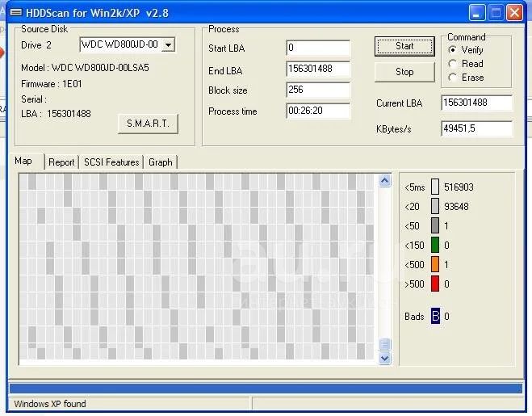Image resolution: width=532 pixels, height=416 pixels.
Task: Close the HDDScan window
Action: point(514,13)
